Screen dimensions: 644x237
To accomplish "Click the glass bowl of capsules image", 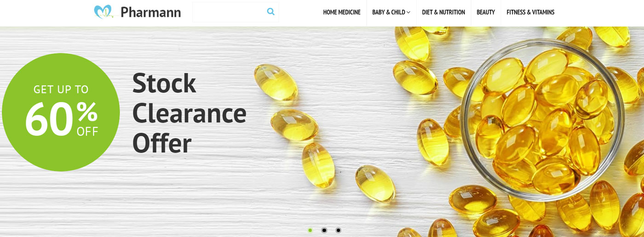I will click(x=543, y=120).
